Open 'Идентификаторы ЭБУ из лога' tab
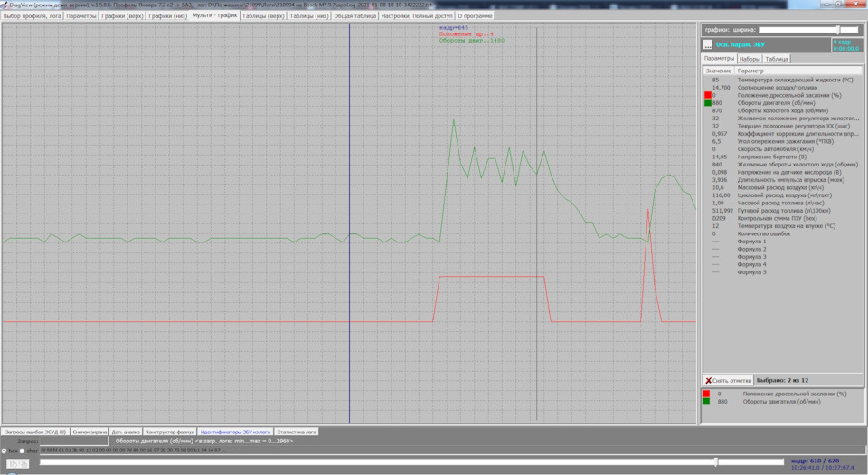Screen dimensions: 868x475 click(x=235, y=432)
